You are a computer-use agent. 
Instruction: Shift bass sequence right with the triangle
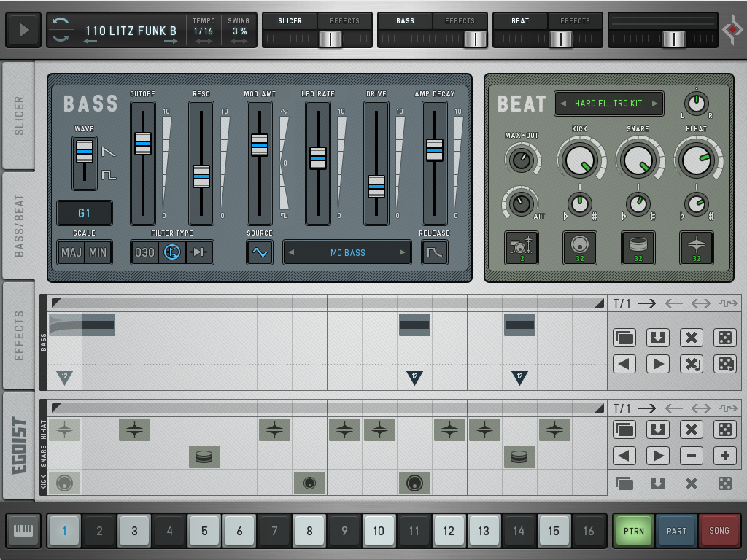click(658, 365)
